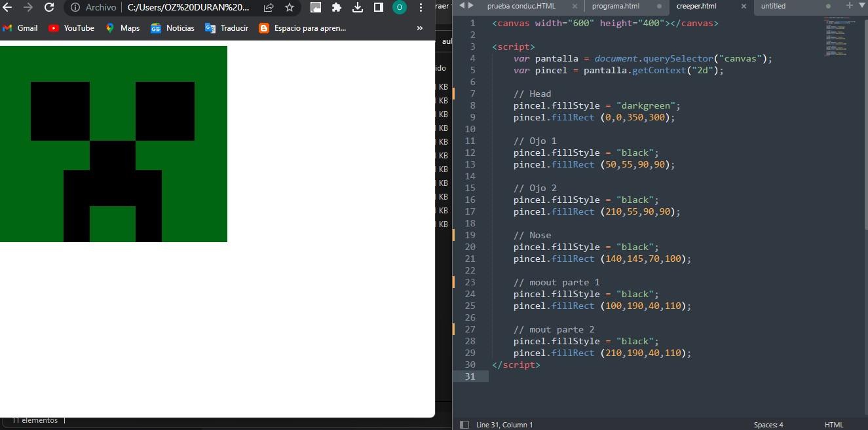868x430 pixels.
Task: Open the image extension icon in Chrome toolbar
Action: point(316,7)
